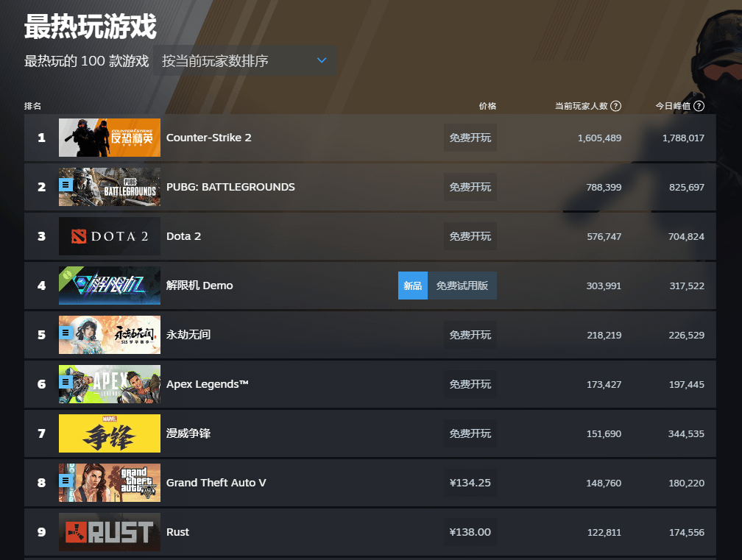742x560 pixels.
Task: Click 免费开玩 for PUBG: BATTLEGROUNDS
Action: [470, 187]
